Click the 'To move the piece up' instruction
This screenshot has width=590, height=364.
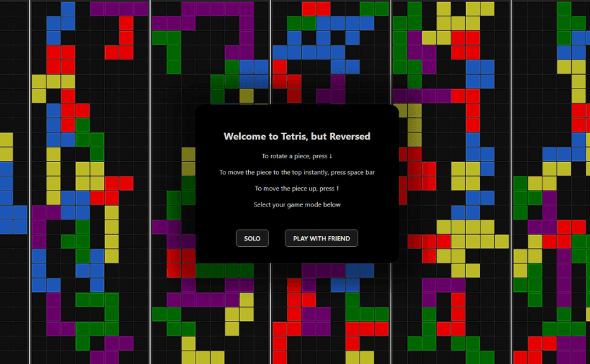point(297,188)
